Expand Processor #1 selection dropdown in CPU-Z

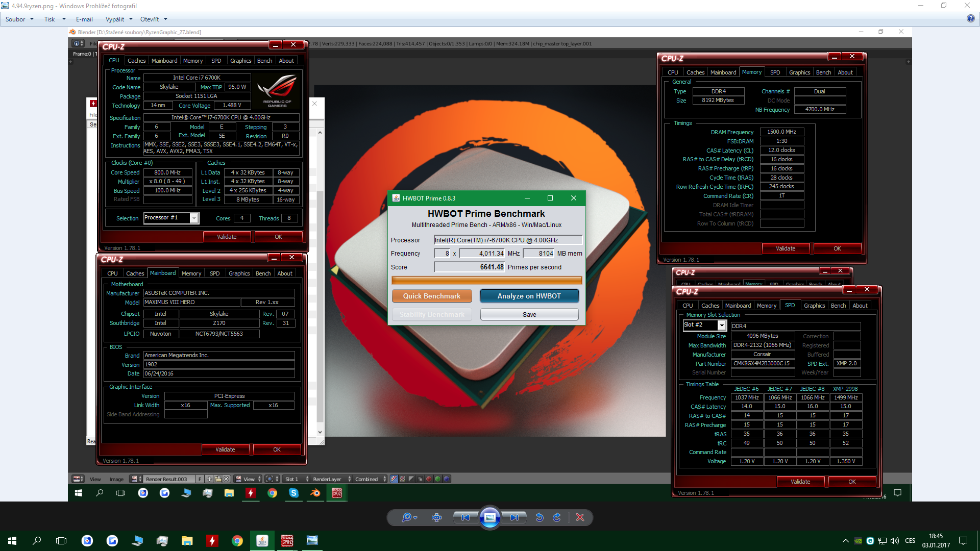point(194,218)
